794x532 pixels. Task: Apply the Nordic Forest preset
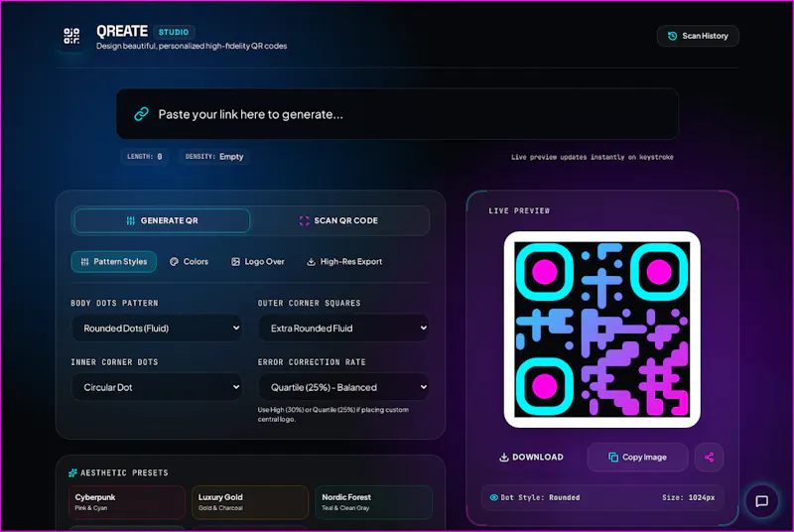(x=373, y=502)
